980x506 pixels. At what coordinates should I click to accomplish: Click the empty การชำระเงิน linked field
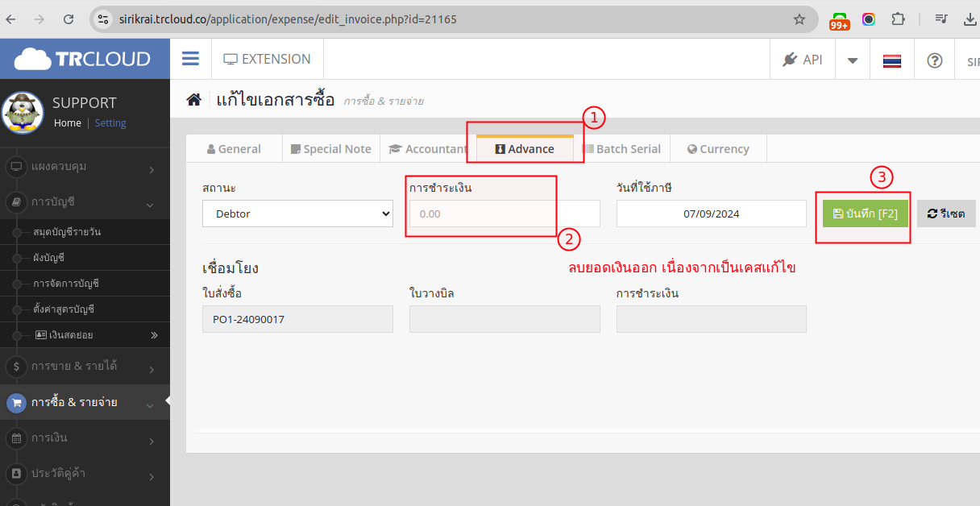pyautogui.click(x=712, y=319)
